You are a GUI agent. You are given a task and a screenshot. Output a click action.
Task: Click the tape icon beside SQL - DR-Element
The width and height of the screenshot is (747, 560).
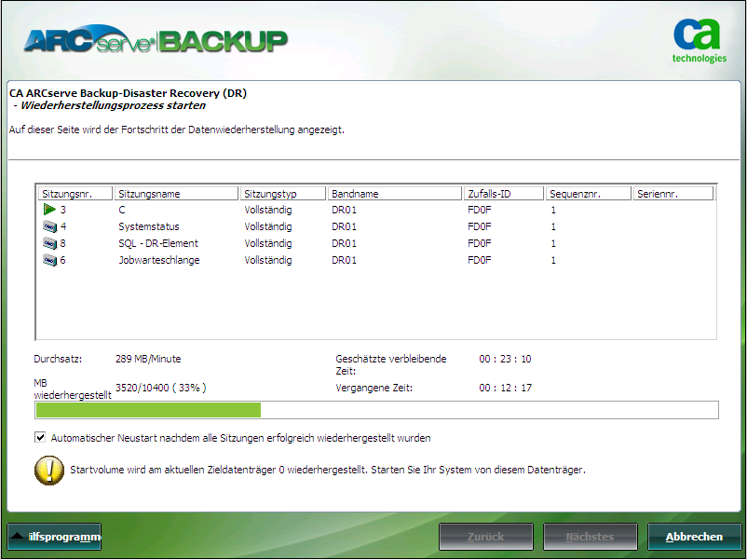click(48, 243)
